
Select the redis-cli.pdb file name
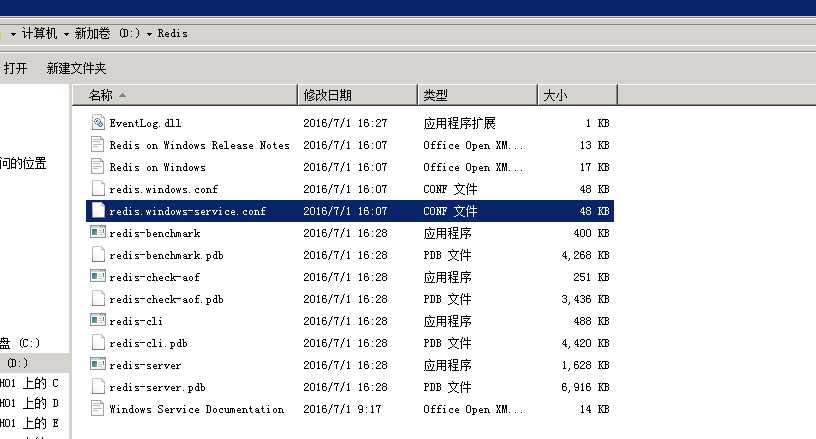tap(148, 343)
